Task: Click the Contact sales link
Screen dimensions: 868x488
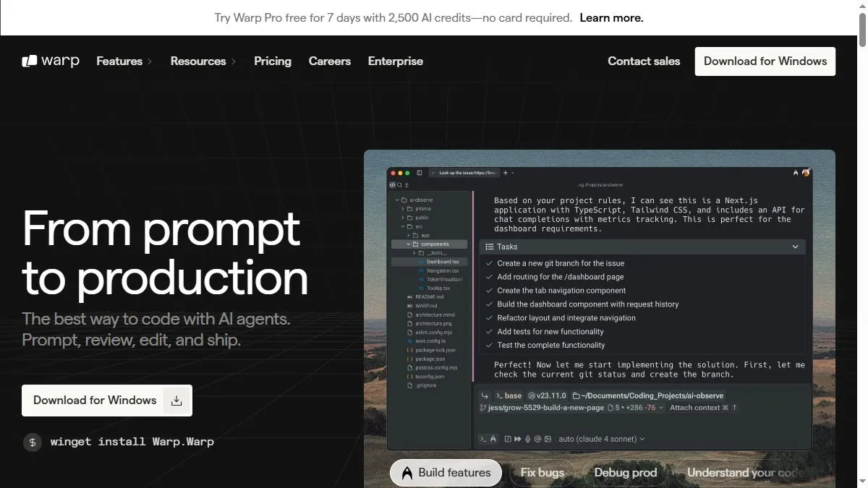Action: click(644, 61)
